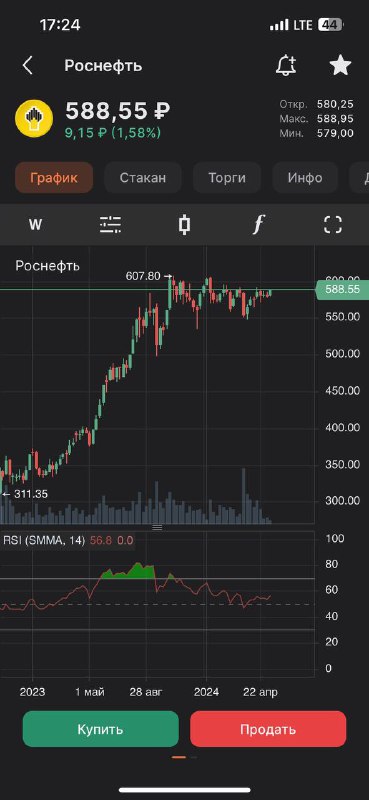
Task: Toggle Роснефть favorite star
Action: pyautogui.click(x=340, y=65)
